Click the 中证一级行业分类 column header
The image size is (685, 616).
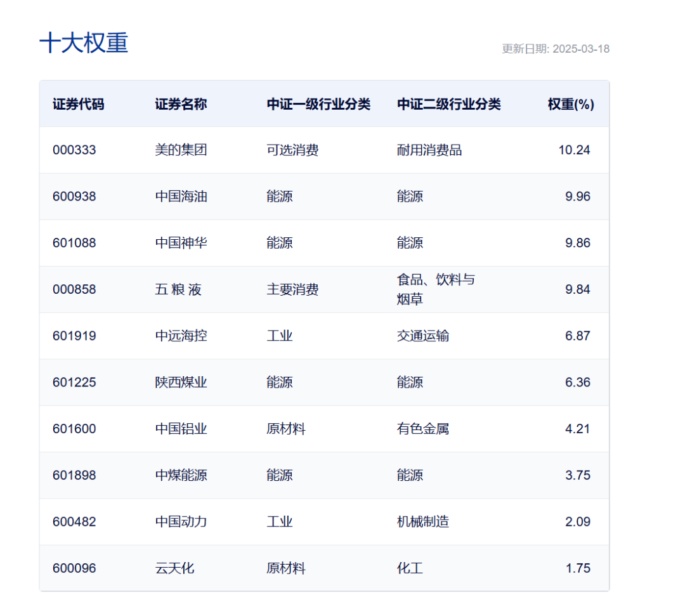click(318, 104)
